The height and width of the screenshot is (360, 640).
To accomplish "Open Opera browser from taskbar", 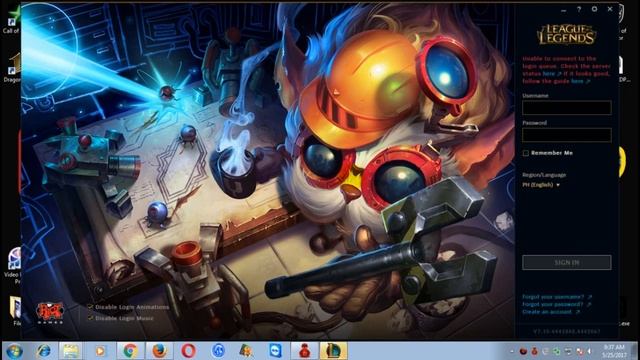I will point(188,351).
